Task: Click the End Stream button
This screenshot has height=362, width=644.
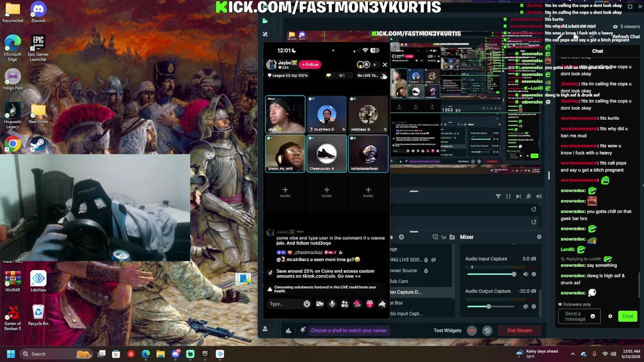Action: [x=519, y=330]
